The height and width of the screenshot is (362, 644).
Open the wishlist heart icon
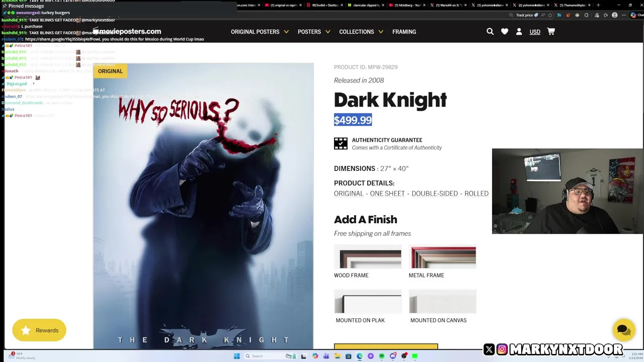[x=505, y=32]
